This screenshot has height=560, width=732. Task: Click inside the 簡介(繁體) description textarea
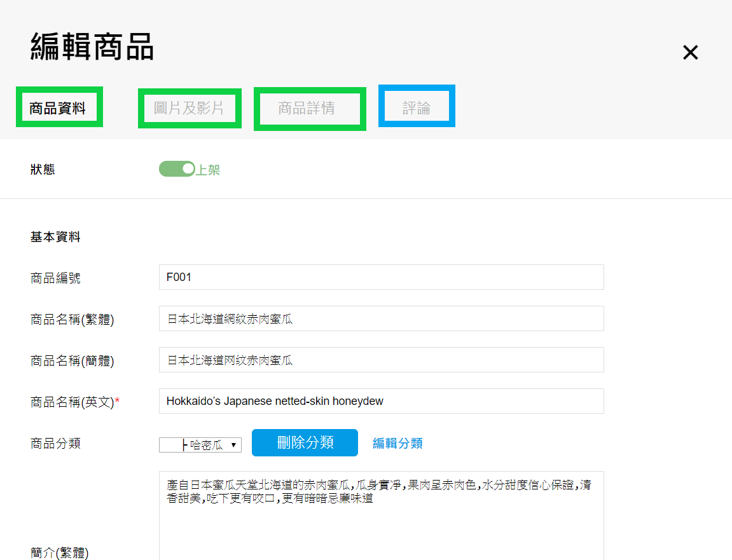pos(381,521)
